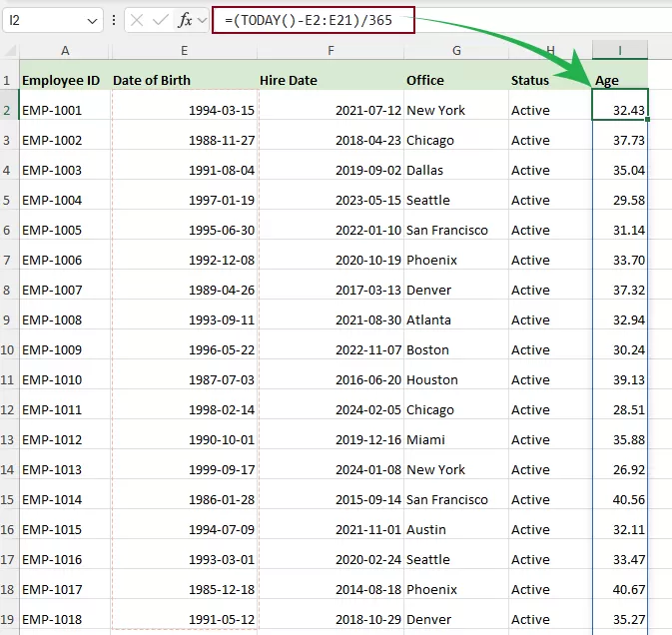Select all cells using corner triangle
This screenshot has width=672, height=635.
click(x=10, y=51)
